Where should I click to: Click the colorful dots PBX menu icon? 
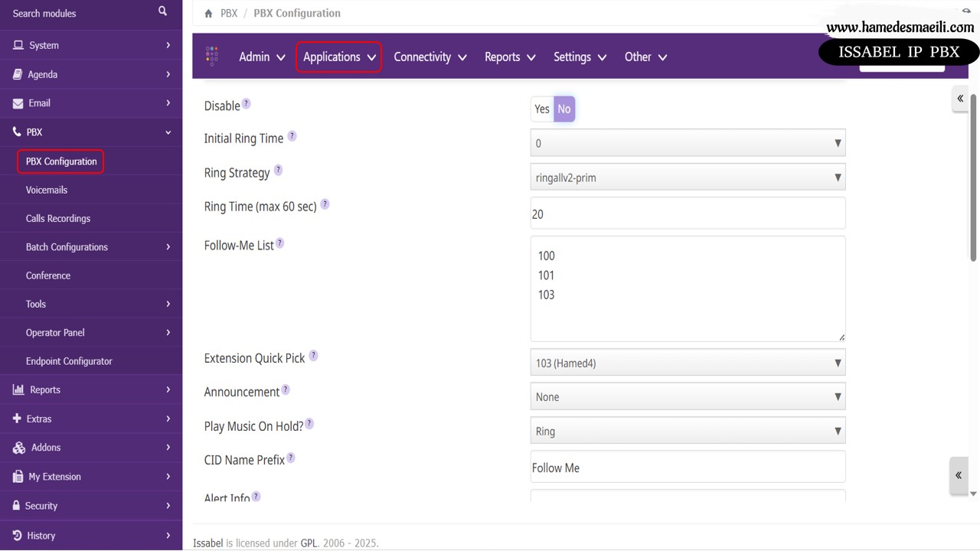tap(212, 56)
